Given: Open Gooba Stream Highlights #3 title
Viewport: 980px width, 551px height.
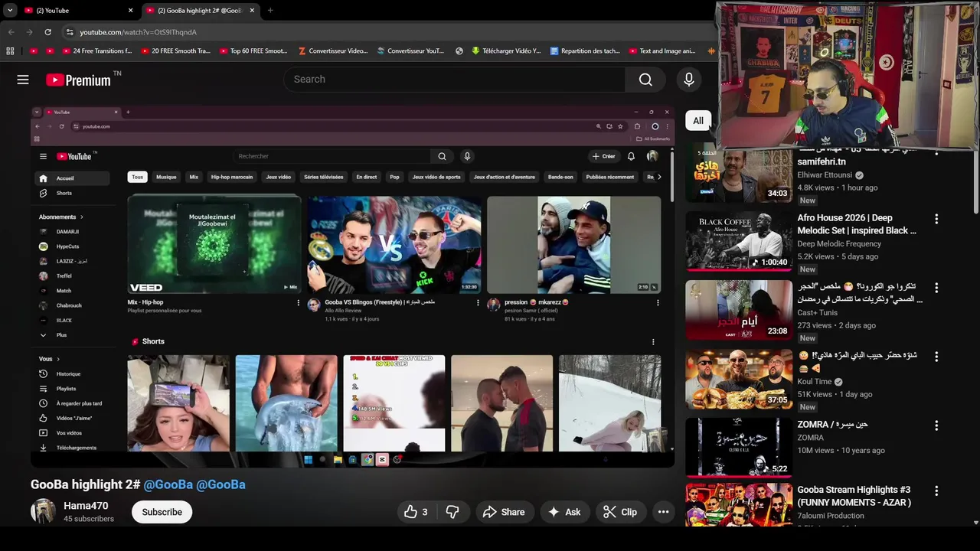Looking at the screenshot, I should (x=854, y=496).
